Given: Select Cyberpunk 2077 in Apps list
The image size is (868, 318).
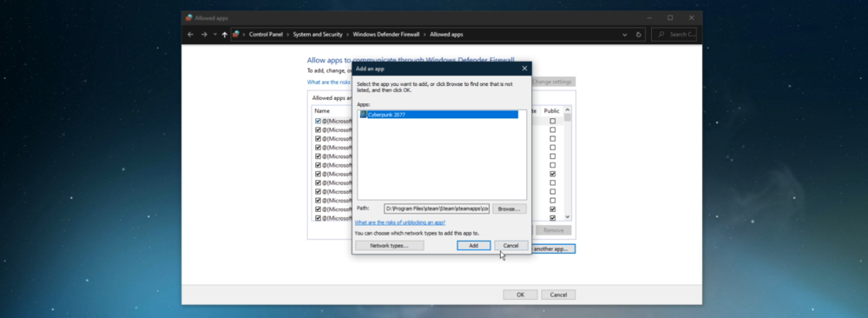Looking at the screenshot, I should pos(439,114).
